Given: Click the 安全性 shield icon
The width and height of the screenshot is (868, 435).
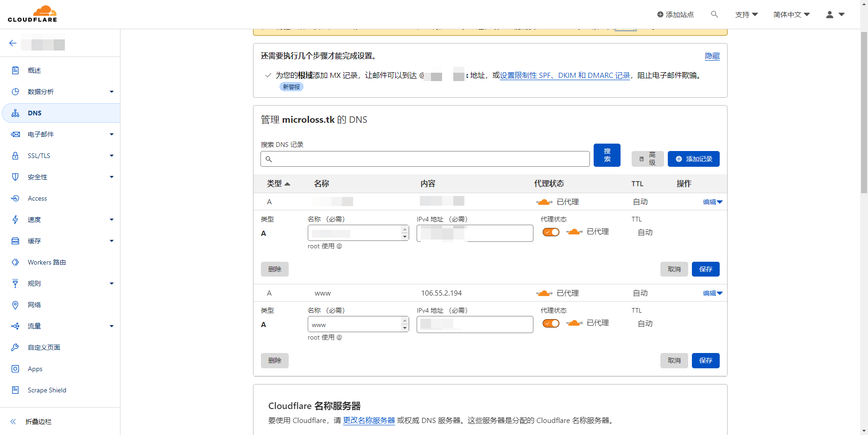Looking at the screenshot, I should point(15,177).
